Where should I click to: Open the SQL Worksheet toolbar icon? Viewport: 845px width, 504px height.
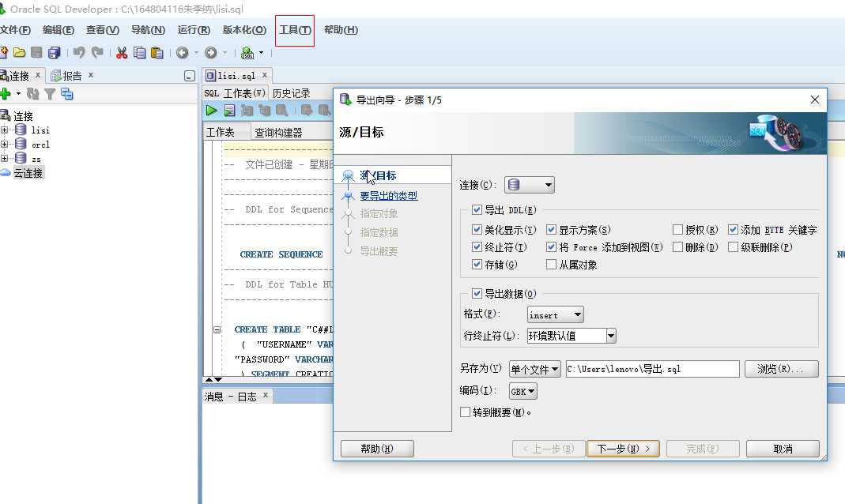point(247,52)
